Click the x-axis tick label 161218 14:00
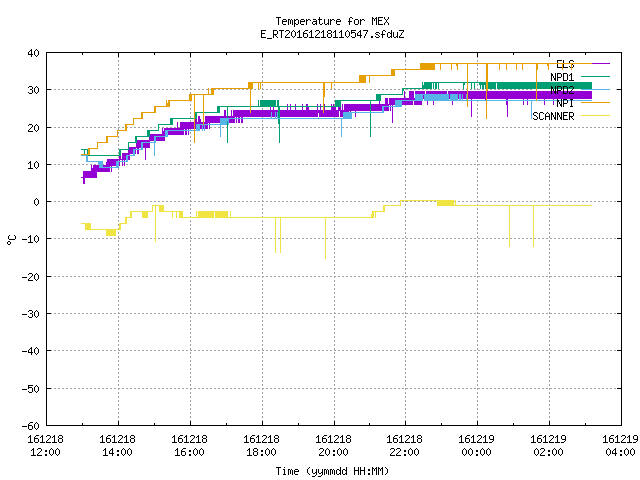This screenshot has width=640, height=480. 117,446
